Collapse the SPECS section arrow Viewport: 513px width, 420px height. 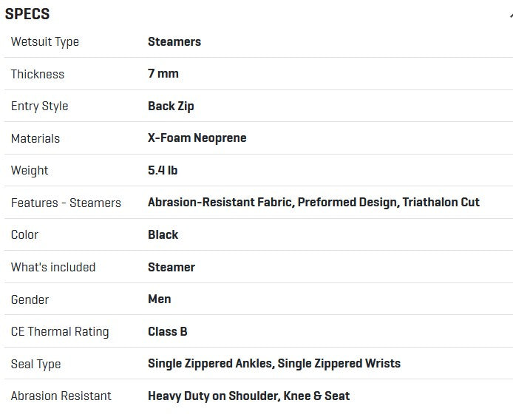pyautogui.click(x=510, y=15)
